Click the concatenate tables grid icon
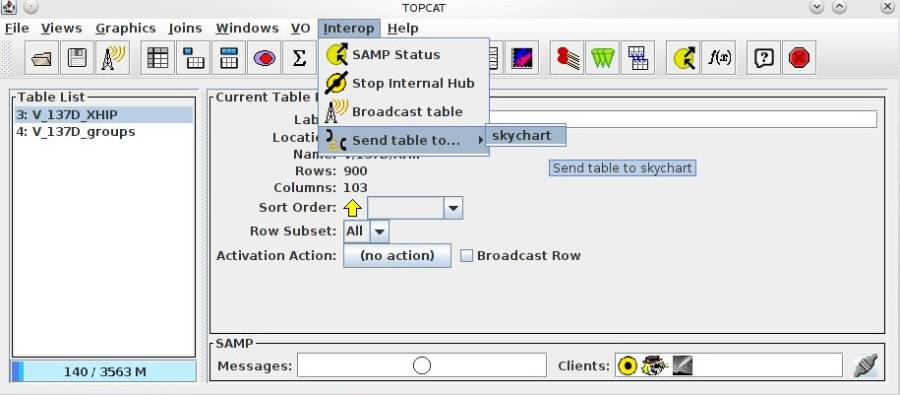 click(638, 58)
